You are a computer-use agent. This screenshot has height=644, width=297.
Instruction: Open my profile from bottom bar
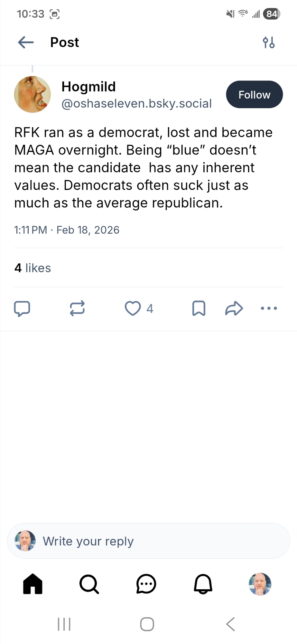click(260, 584)
